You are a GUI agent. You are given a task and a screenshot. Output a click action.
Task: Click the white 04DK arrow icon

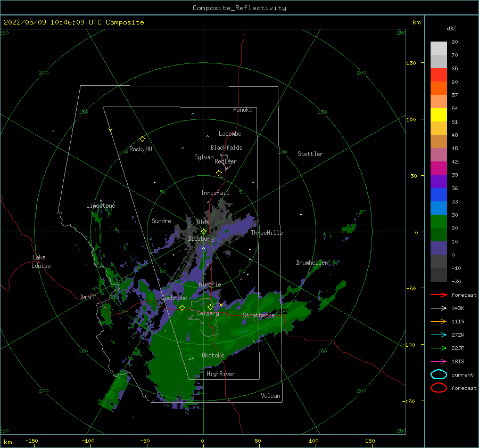click(439, 308)
